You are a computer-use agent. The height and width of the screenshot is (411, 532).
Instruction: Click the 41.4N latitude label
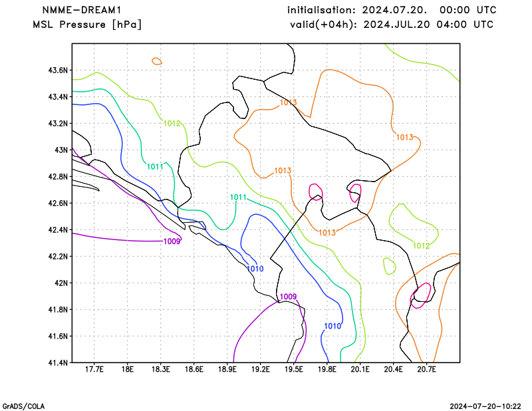(59, 362)
